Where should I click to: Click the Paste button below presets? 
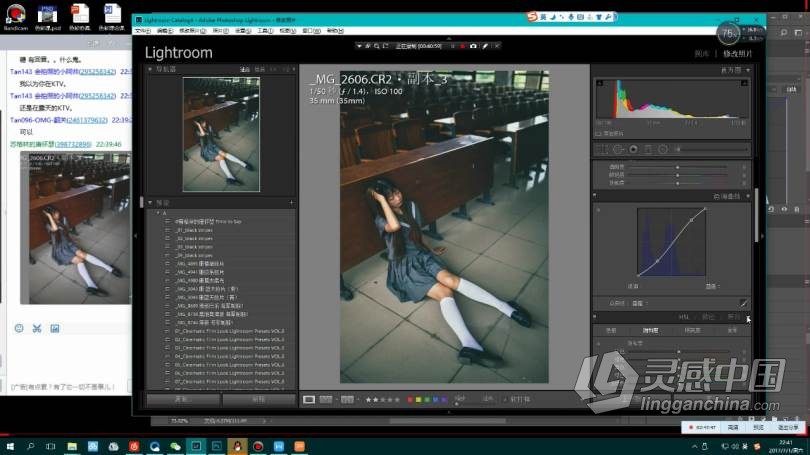click(x=258, y=399)
